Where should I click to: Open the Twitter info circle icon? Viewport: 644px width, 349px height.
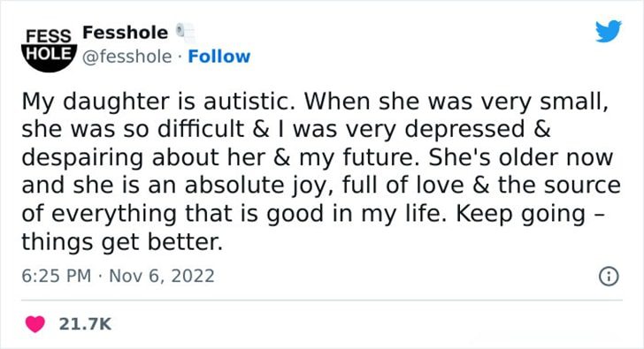tap(609, 276)
